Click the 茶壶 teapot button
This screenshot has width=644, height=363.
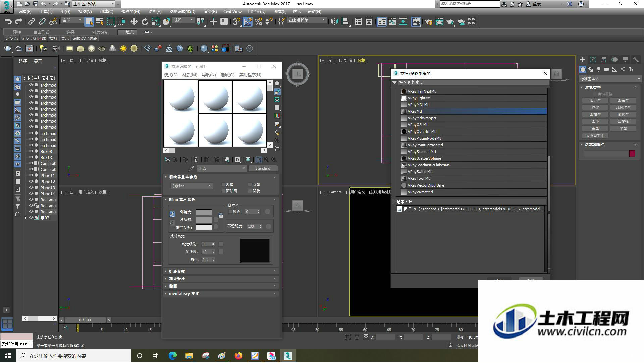point(595,128)
